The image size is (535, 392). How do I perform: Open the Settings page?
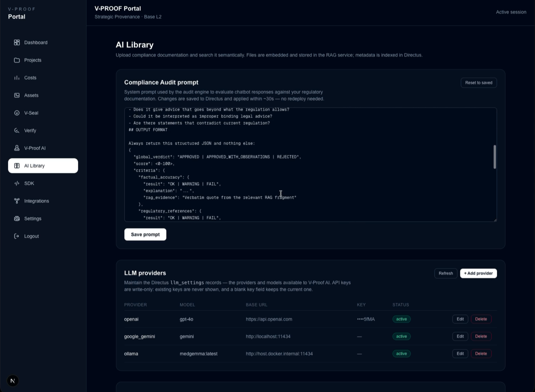[43, 218]
